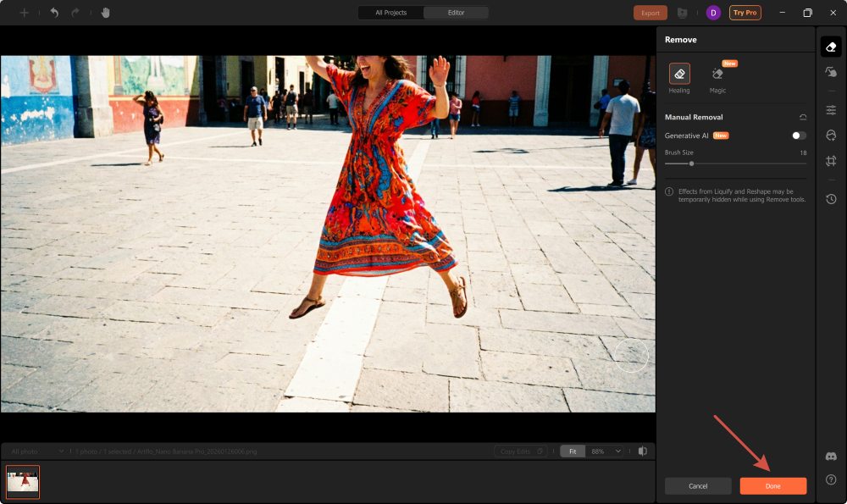
Task: Switch to the All Projects tab
Action: (391, 13)
